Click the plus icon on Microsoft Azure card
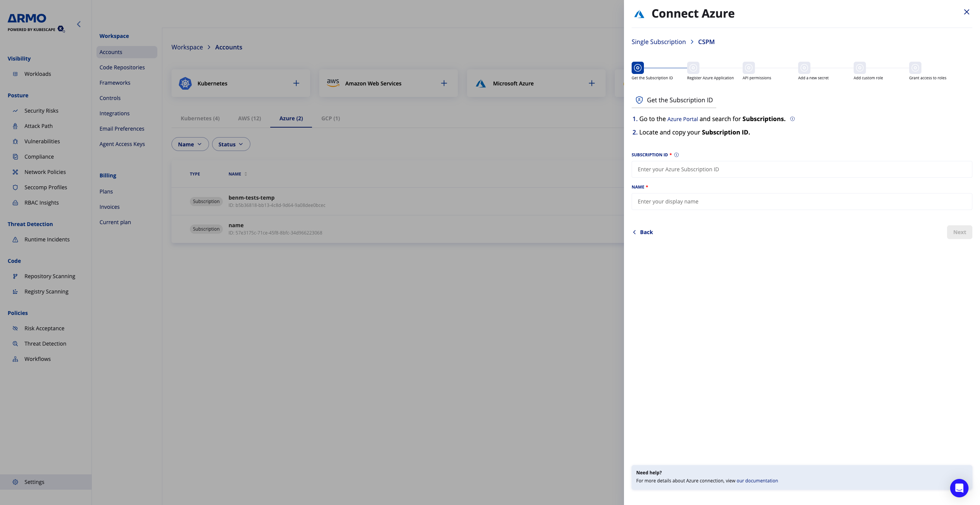This screenshot has width=980, height=505. (x=592, y=83)
